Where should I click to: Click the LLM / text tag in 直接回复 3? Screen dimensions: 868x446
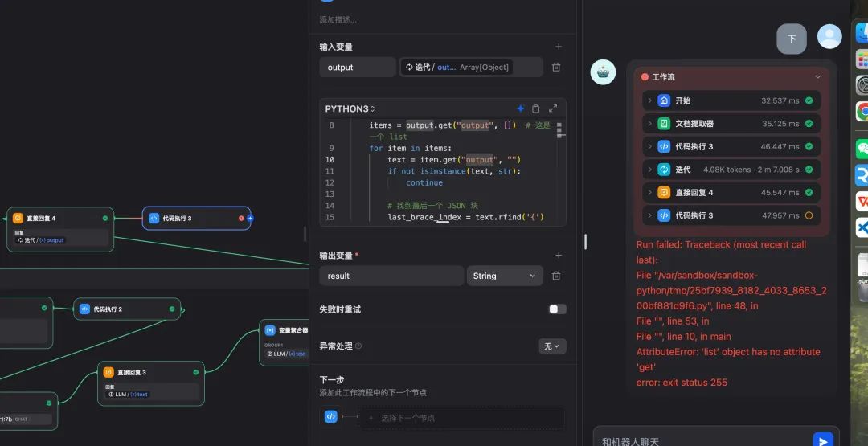(x=129, y=394)
